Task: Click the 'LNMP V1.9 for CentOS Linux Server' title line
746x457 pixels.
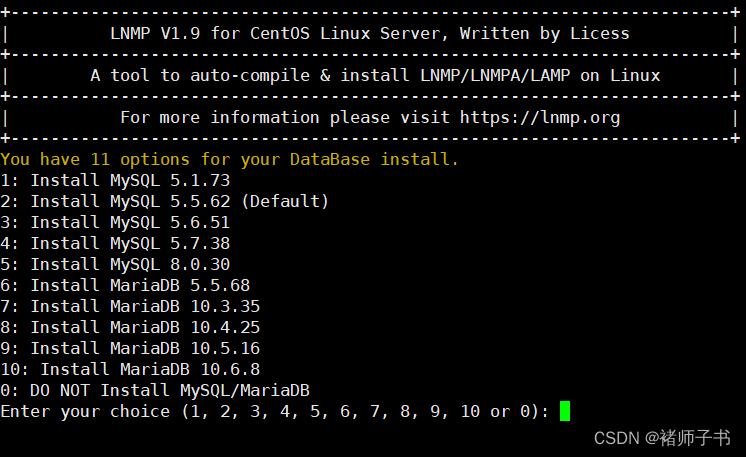Action: pos(370,33)
